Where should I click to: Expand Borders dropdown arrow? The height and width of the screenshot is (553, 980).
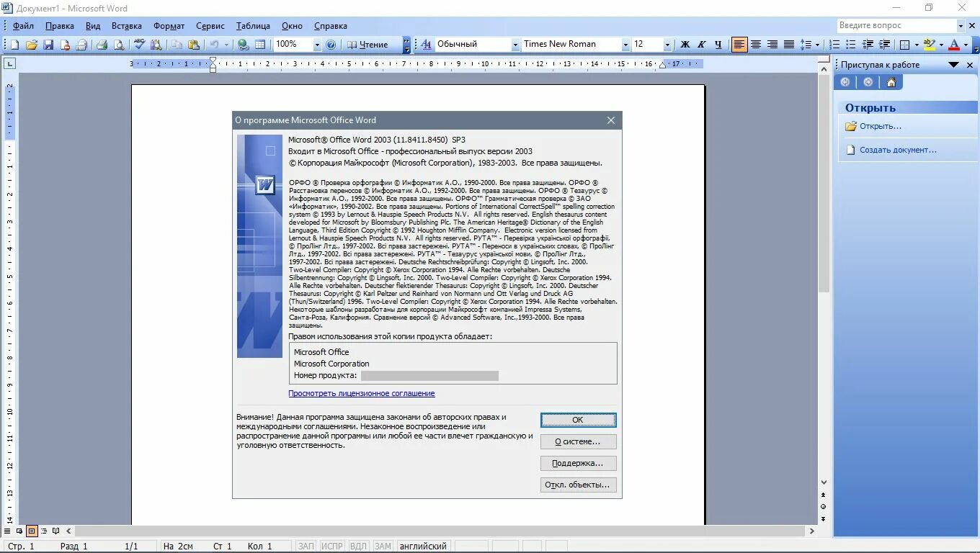[x=917, y=45]
